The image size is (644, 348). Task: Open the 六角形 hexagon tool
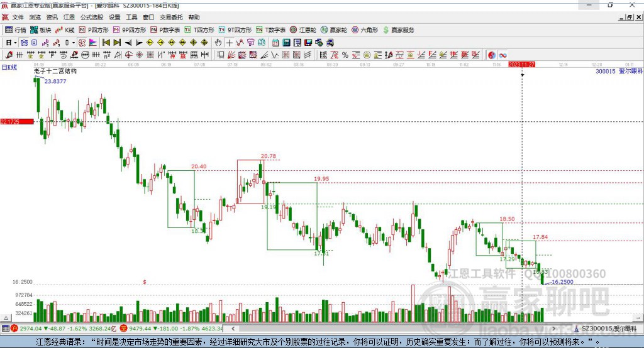[x=364, y=30]
